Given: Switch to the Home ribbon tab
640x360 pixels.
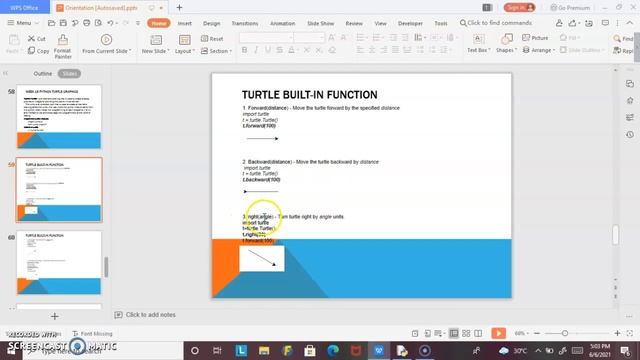Looking at the screenshot, I should 159,23.
